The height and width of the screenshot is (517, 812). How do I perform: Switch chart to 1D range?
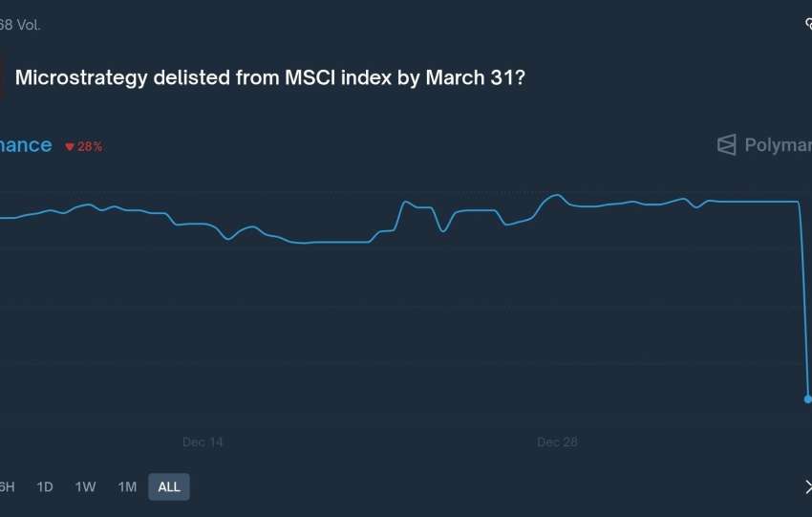point(45,486)
